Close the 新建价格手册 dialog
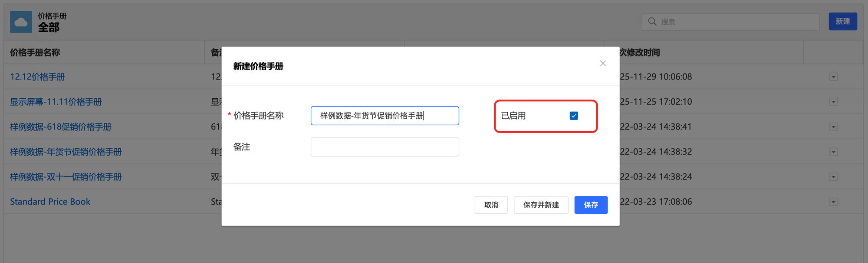 pyautogui.click(x=603, y=63)
